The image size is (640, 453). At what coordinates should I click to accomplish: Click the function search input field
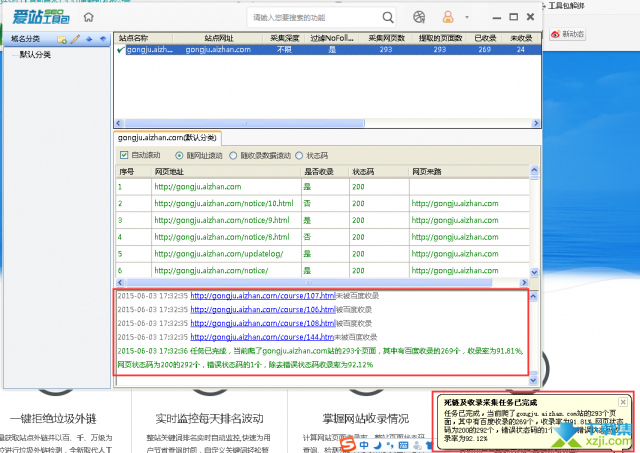(314, 18)
